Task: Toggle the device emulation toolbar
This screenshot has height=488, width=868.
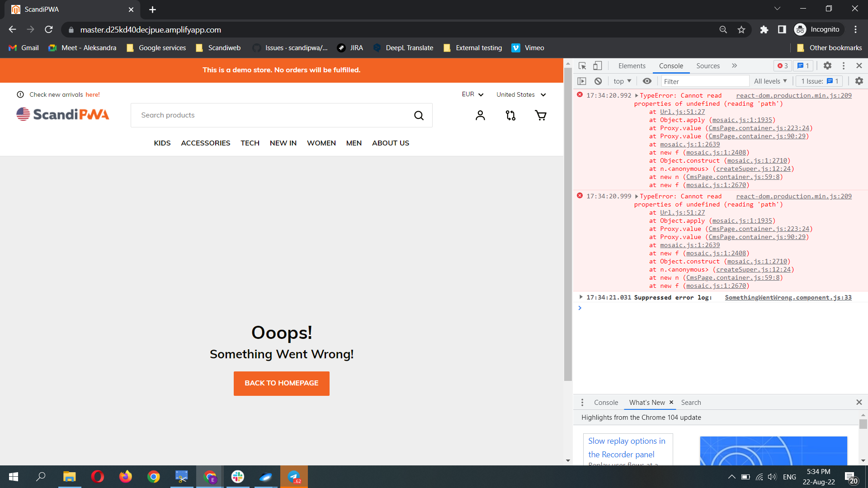Action: pyautogui.click(x=598, y=66)
